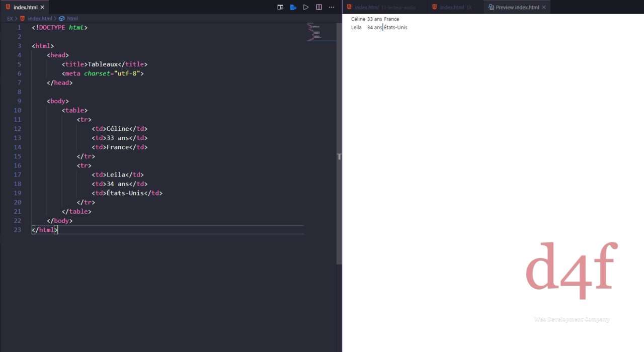Click the closing </table> tag on line 21
This screenshot has height=352, width=644.
(x=77, y=212)
